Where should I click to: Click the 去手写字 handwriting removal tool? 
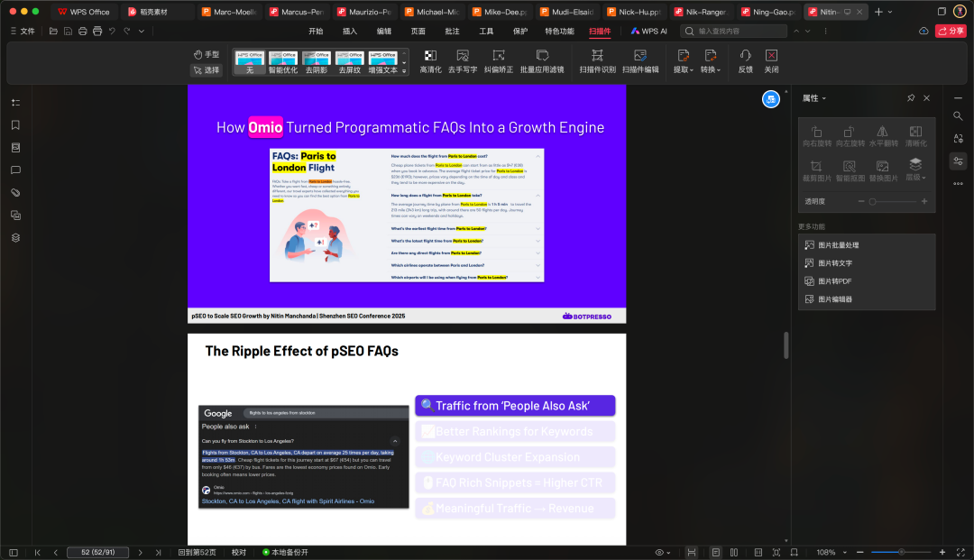pos(463,62)
